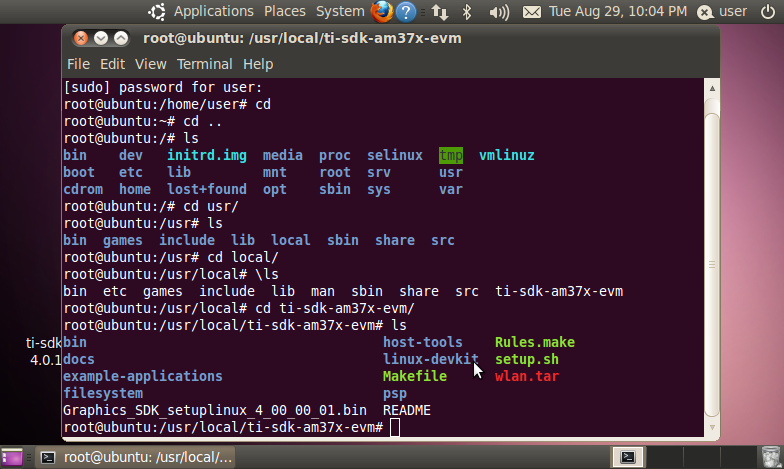
Task: Click the selinux directory name
Action: click(394, 155)
